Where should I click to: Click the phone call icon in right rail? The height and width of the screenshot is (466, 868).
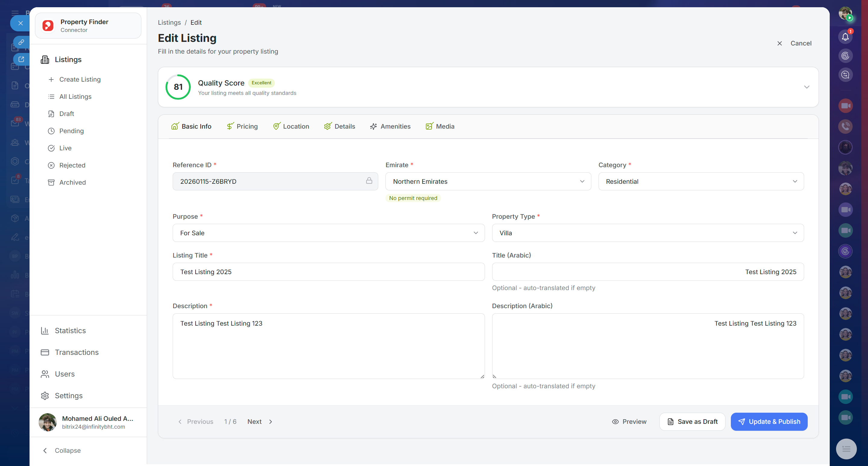845,126
